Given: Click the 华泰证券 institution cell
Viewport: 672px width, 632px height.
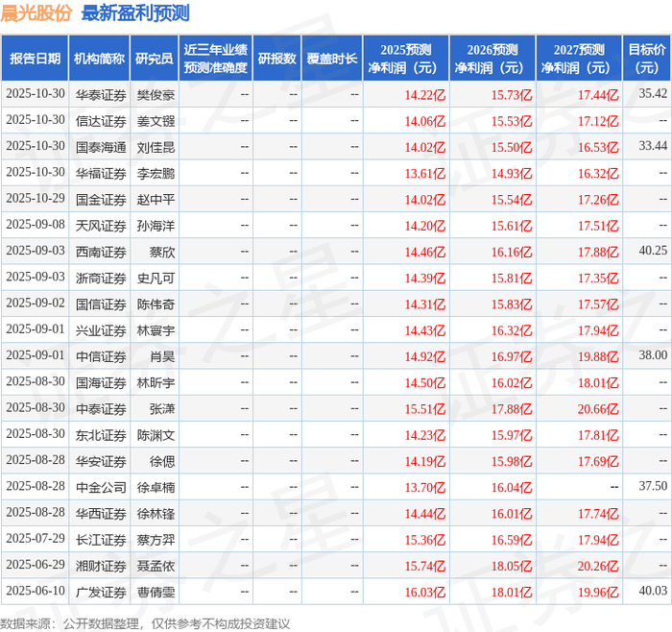Looking at the screenshot, I should point(101,95).
